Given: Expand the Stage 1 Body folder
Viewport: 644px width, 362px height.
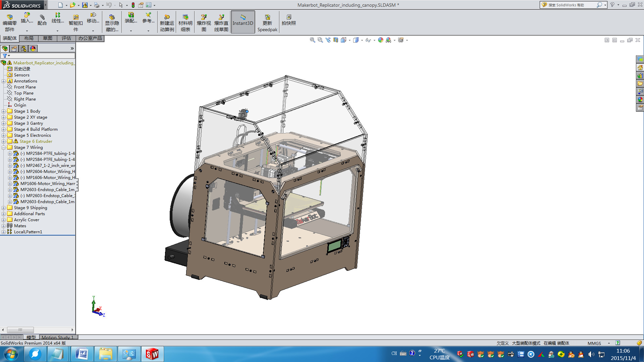Looking at the screenshot, I should coord(3,111).
